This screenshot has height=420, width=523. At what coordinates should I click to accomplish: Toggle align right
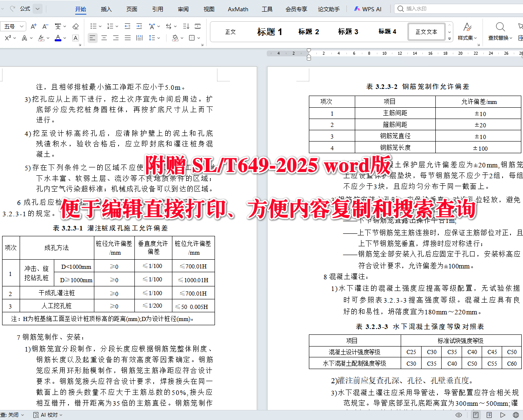click(116, 38)
